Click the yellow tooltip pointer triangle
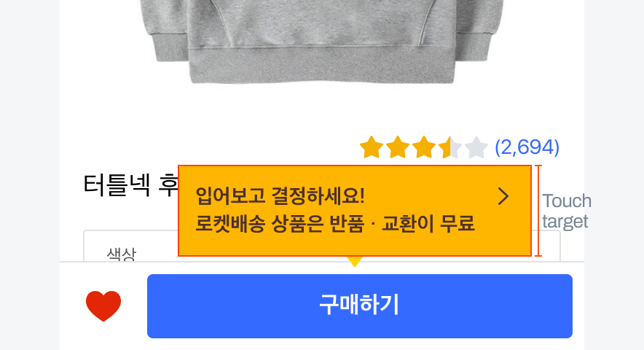 coord(355,262)
